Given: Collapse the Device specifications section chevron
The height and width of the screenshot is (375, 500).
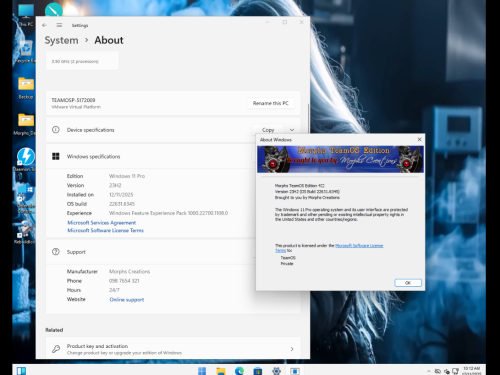Looking at the screenshot, I should (x=292, y=130).
